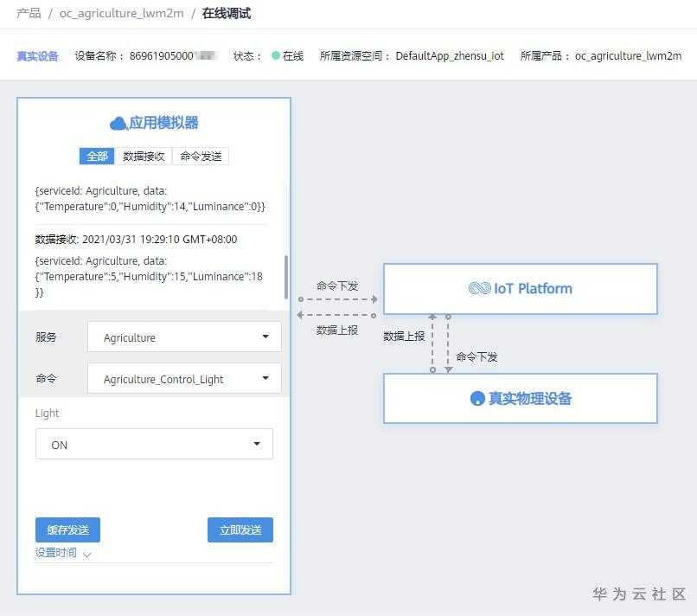Open oc_agriculture_lwm2m breadcrumb link
Screen dimensions: 697x616
point(121,13)
